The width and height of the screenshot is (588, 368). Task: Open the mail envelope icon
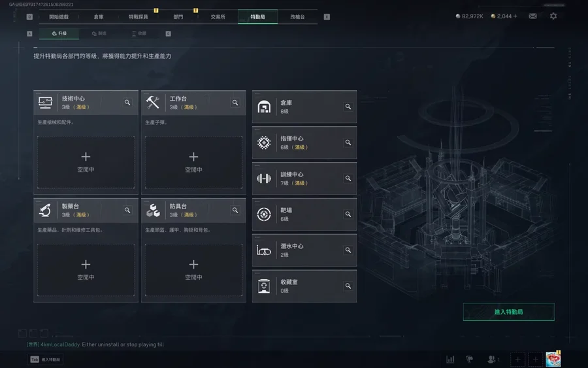532,16
